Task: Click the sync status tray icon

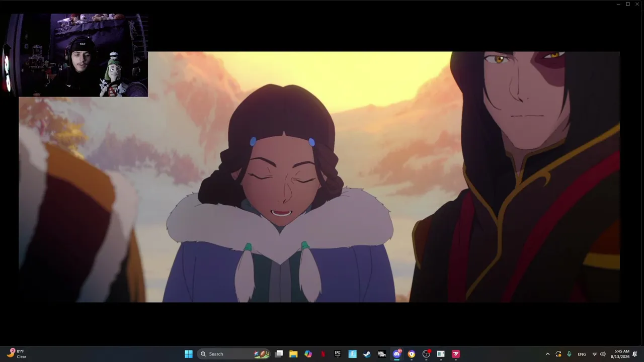Action: click(x=558, y=354)
